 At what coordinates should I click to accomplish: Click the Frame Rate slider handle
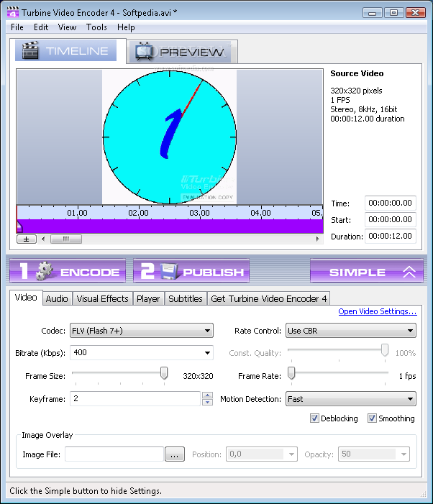click(291, 373)
